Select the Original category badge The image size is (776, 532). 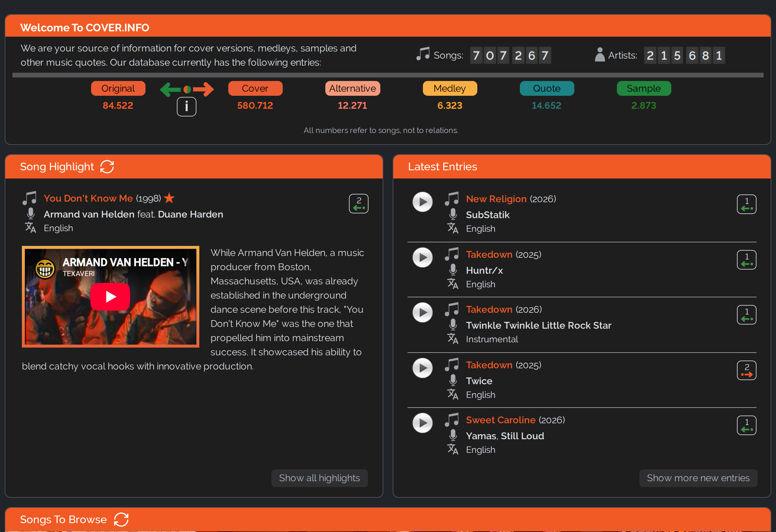(x=118, y=88)
